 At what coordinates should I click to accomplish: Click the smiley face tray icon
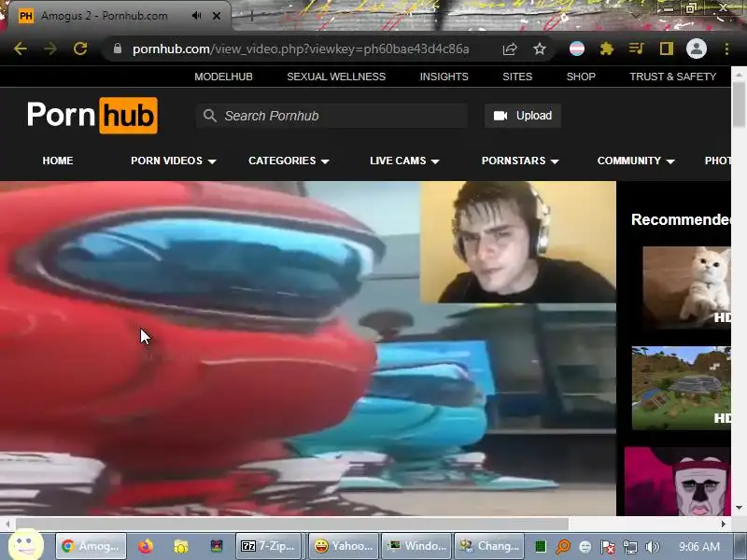coord(585,547)
